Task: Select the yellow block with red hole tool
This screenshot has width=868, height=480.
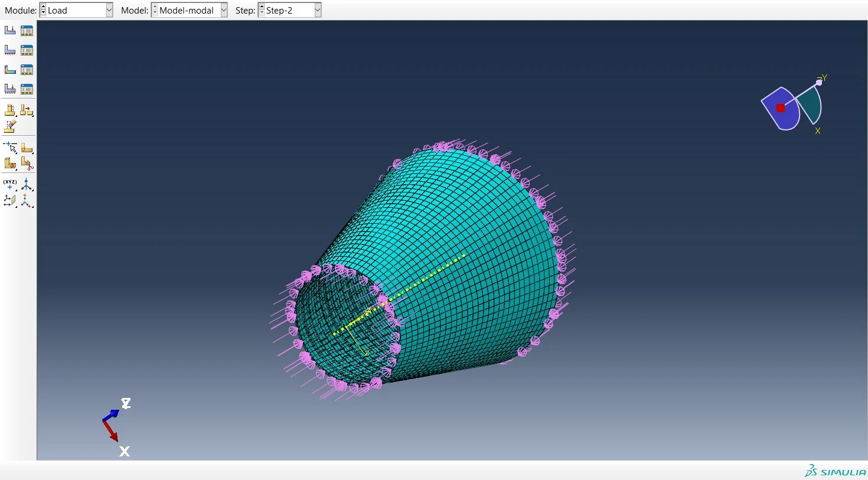Action: 10,164
